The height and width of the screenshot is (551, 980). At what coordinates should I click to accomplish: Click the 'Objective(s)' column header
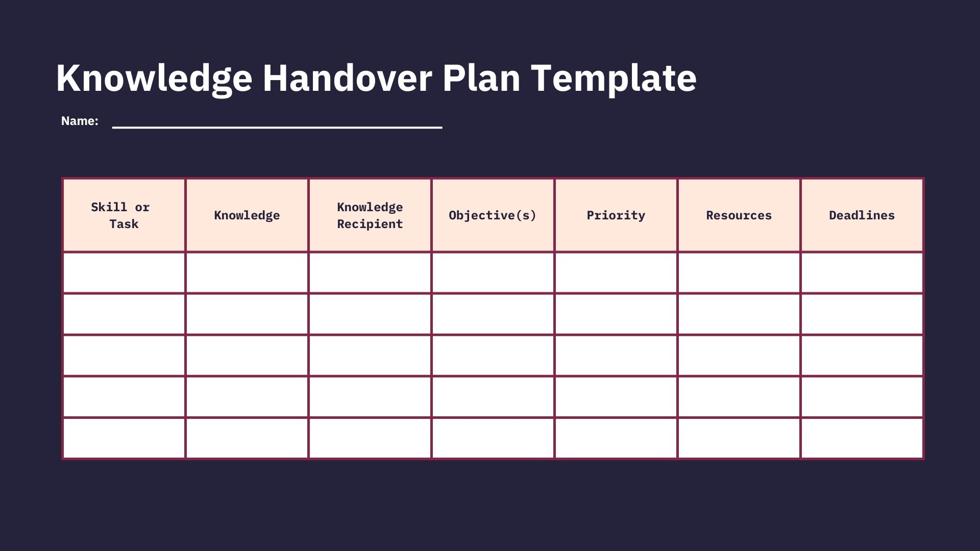pyautogui.click(x=492, y=215)
